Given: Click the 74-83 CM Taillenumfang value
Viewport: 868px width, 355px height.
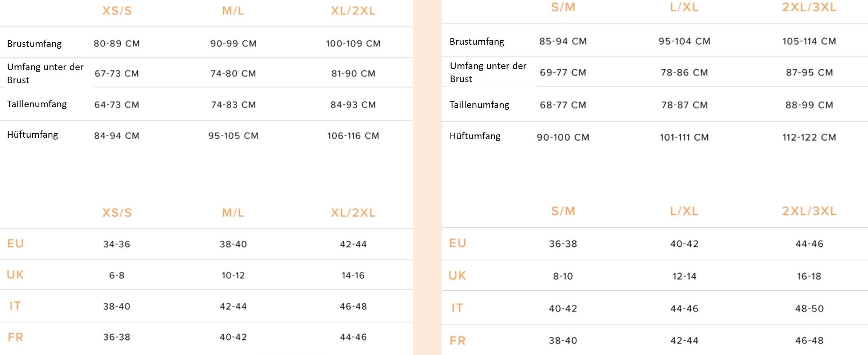Looking at the screenshot, I should click(x=233, y=105).
